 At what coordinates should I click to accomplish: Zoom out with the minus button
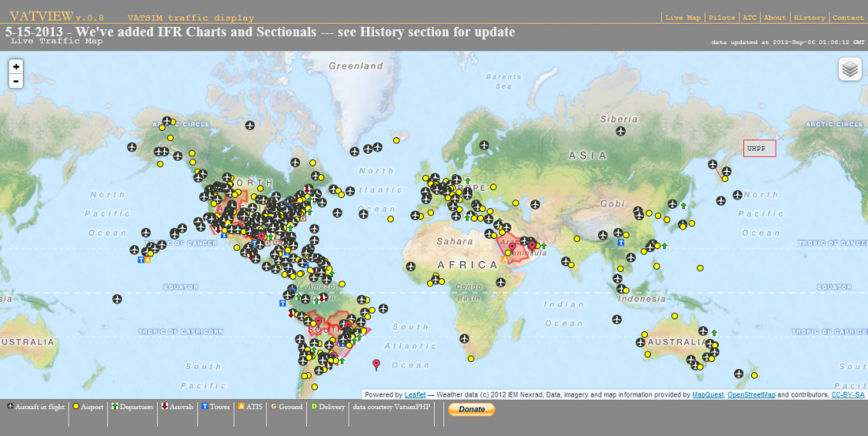(16, 81)
